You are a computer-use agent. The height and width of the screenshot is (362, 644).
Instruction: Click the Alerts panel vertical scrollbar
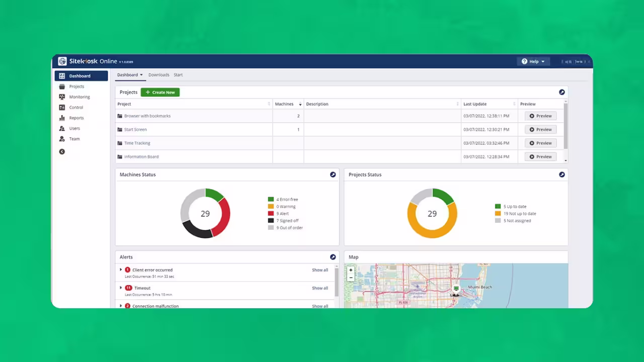pos(337,283)
